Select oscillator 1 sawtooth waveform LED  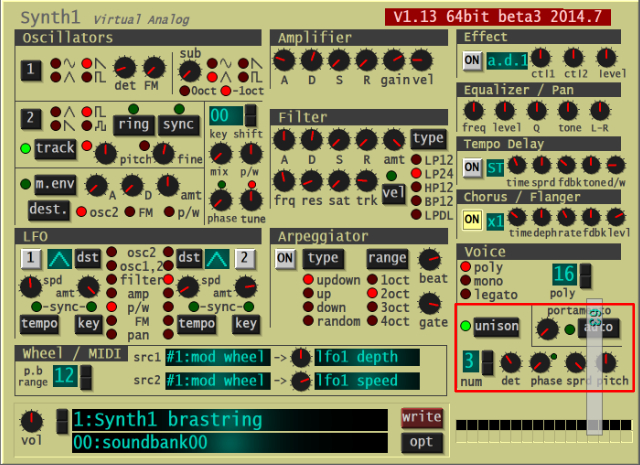point(87,63)
